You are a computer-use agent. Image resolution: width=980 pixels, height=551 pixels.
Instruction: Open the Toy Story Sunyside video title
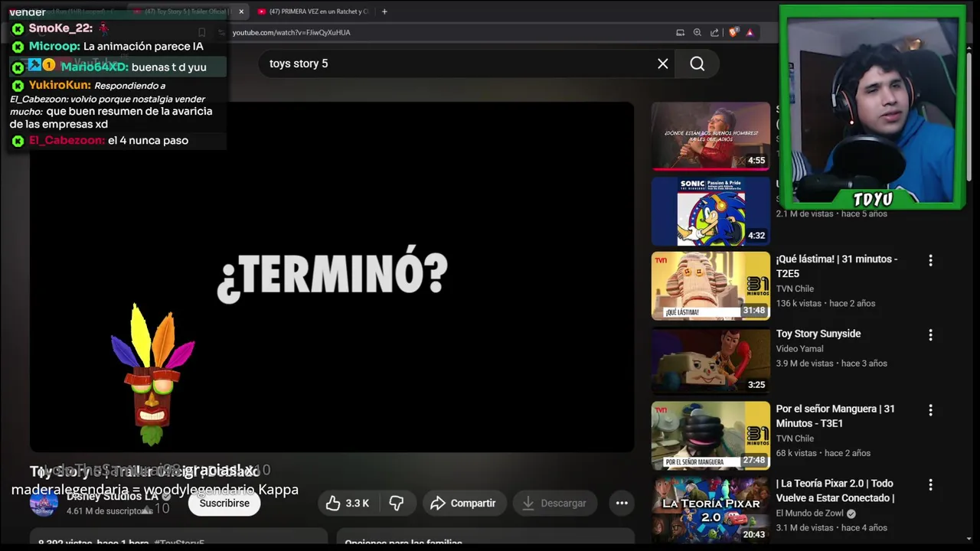[x=818, y=334]
